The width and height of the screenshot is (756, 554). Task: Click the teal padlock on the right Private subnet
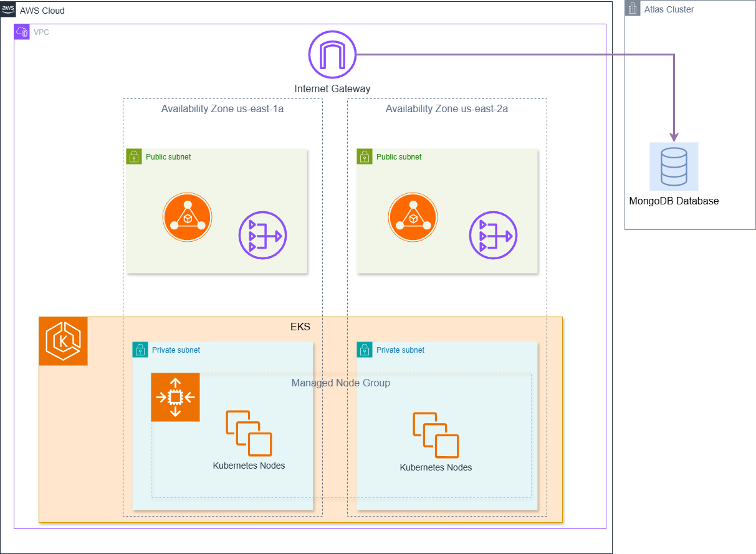point(364,350)
